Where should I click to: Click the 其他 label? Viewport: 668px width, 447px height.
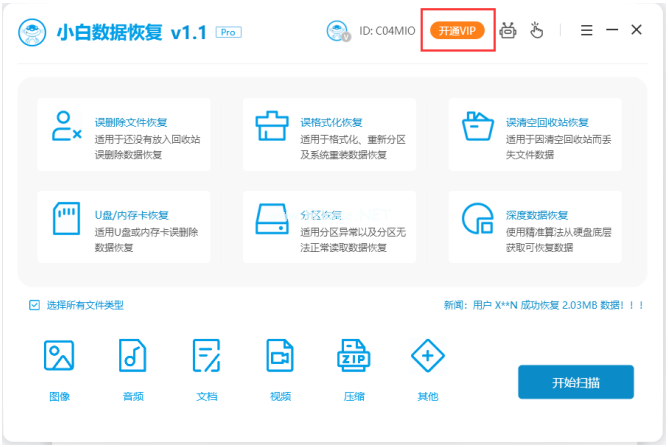point(428,397)
